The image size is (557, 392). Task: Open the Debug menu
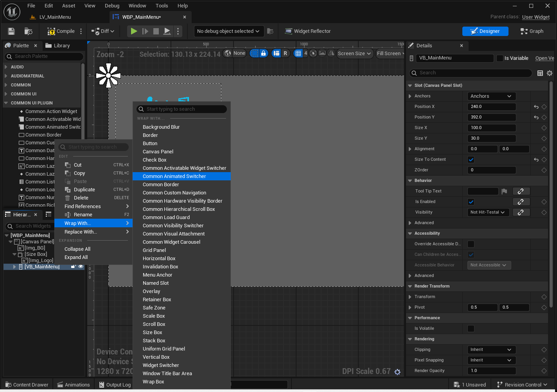112,6
